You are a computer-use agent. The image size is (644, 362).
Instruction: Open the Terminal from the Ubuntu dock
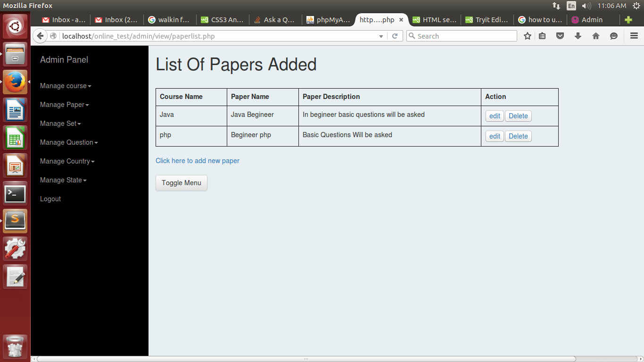click(x=15, y=193)
